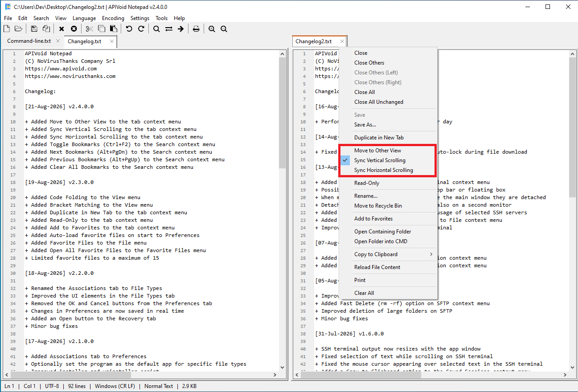Screen dimensions: 578x392
Task: Create a new file with the toolbar icon
Action: 7,29
